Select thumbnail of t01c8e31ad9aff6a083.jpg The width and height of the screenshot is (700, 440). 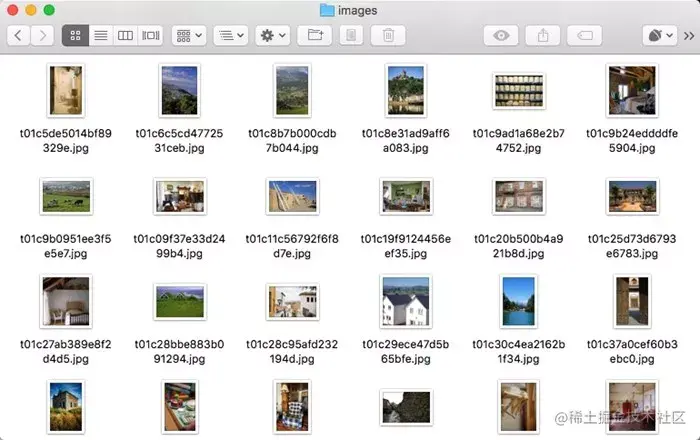click(x=406, y=91)
